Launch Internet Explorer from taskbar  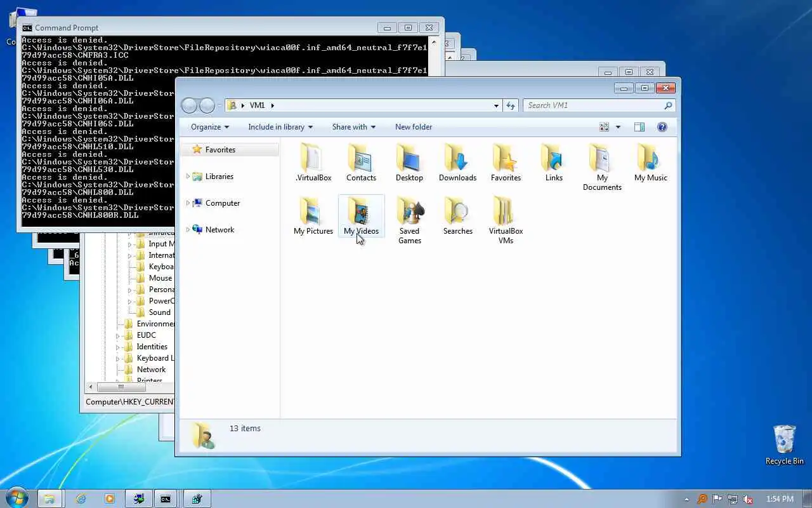(x=81, y=498)
